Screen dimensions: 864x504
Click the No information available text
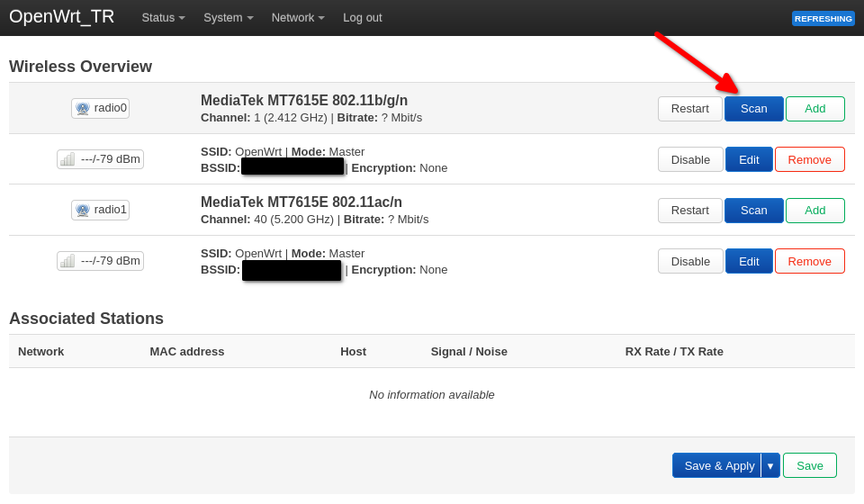coord(432,395)
